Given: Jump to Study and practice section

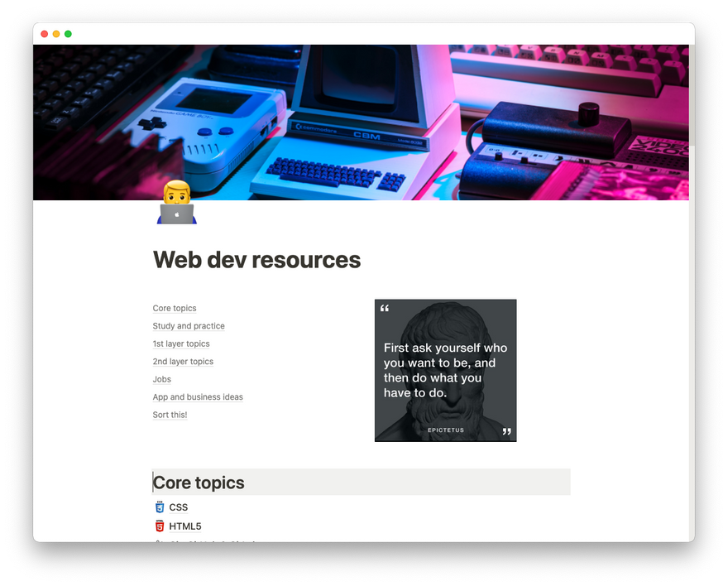Looking at the screenshot, I should tap(189, 326).
